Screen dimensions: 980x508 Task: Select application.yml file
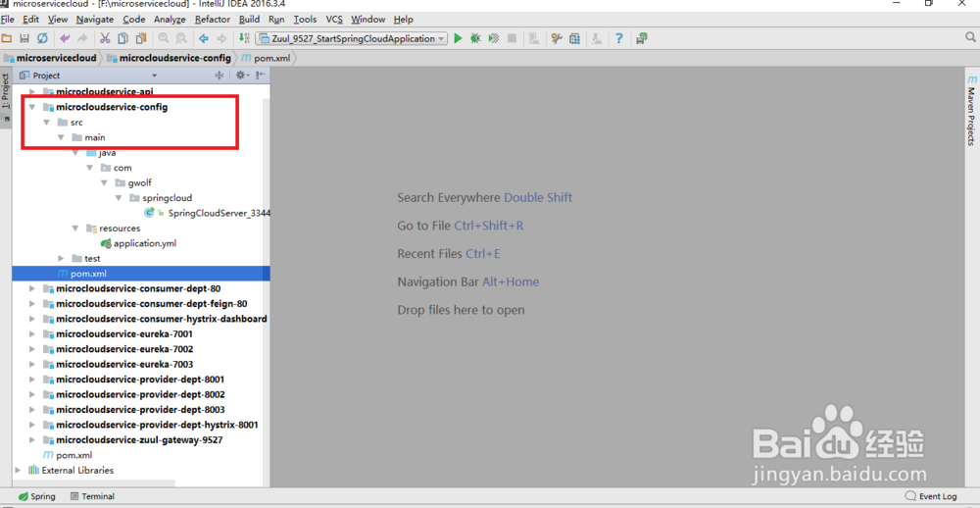[x=137, y=243]
